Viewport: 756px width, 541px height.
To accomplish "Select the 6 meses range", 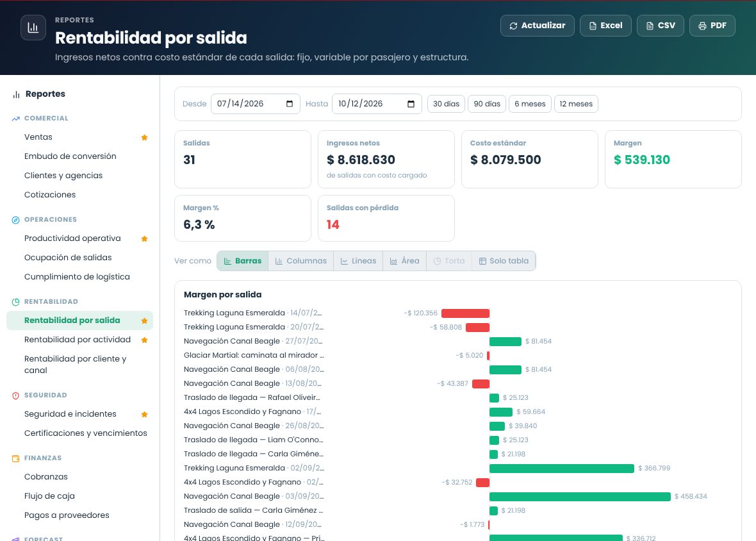I will coord(530,104).
